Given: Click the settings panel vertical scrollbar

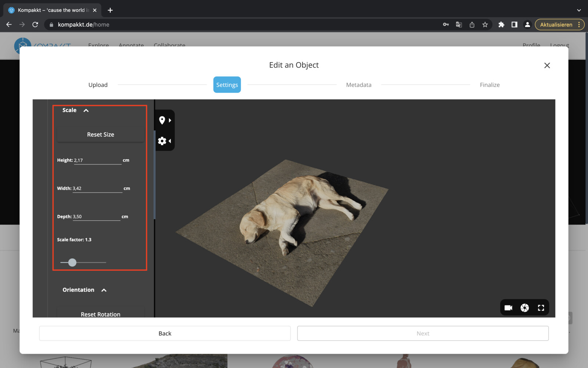Looking at the screenshot, I should pos(154,175).
